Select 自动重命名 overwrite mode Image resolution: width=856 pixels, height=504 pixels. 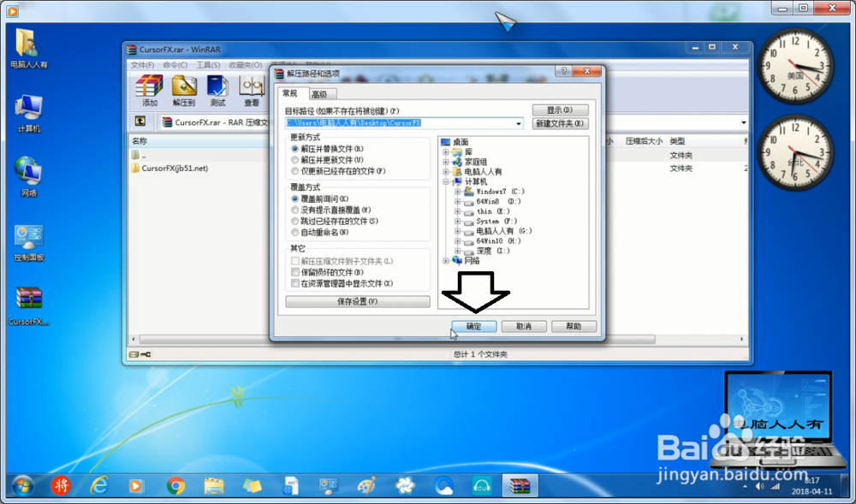pos(320,232)
